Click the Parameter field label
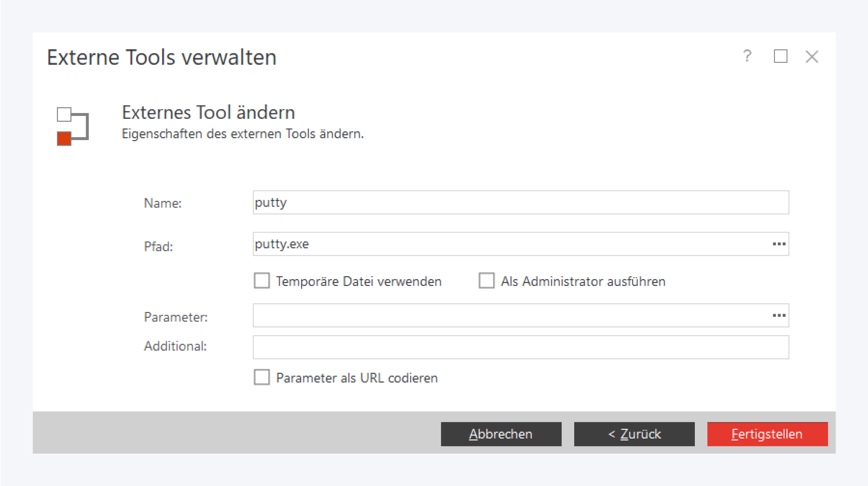 click(175, 317)
